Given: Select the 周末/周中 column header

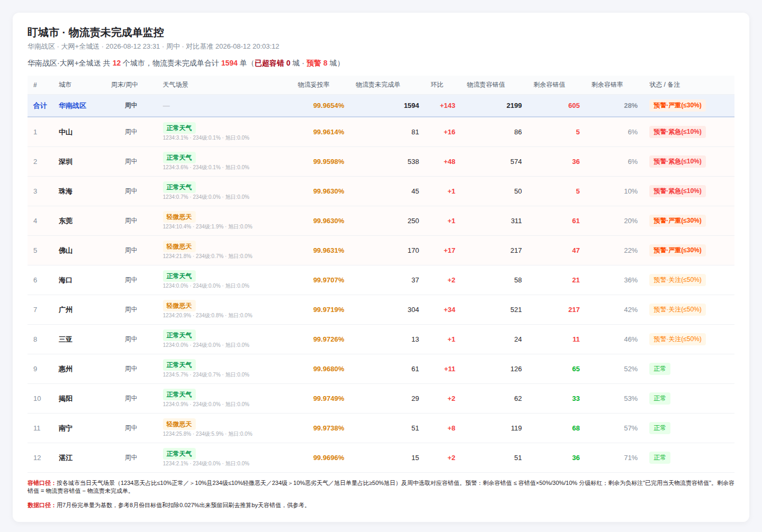Looking at the screenshot, I should click(124, 85).
